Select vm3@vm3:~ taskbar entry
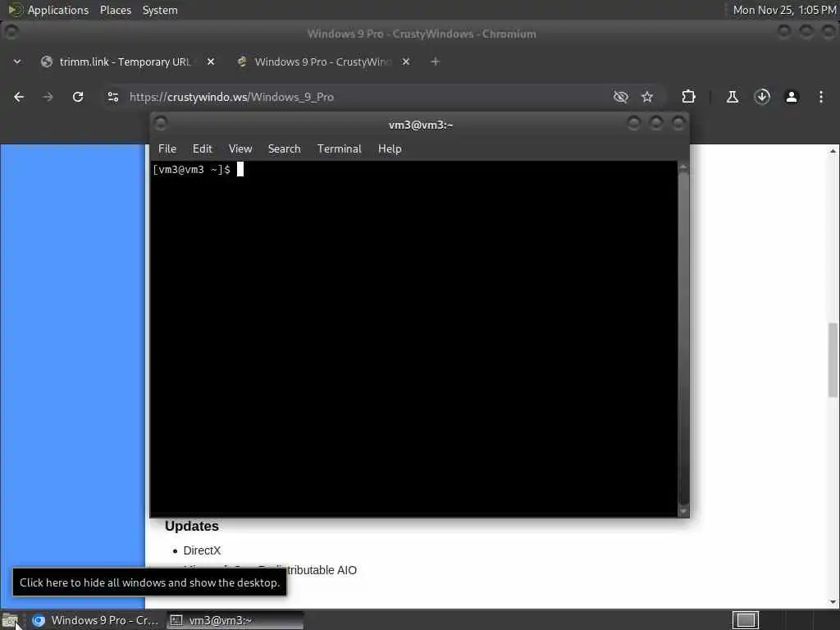 [x=235, y=620]
